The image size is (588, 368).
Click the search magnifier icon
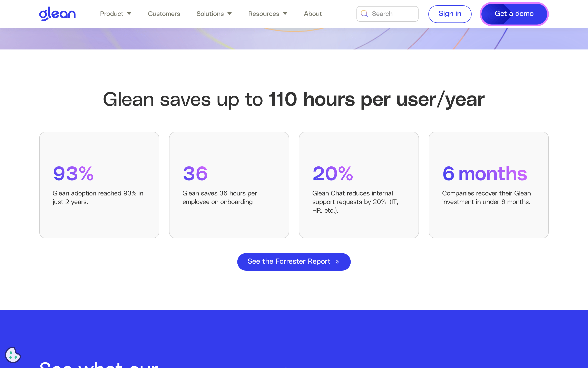tap(364, 14)
